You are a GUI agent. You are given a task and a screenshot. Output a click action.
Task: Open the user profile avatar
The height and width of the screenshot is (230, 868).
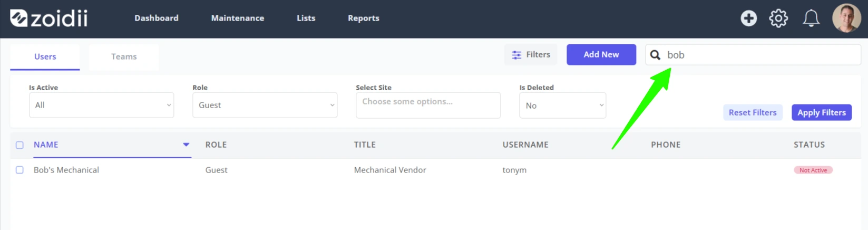point(846,18)
